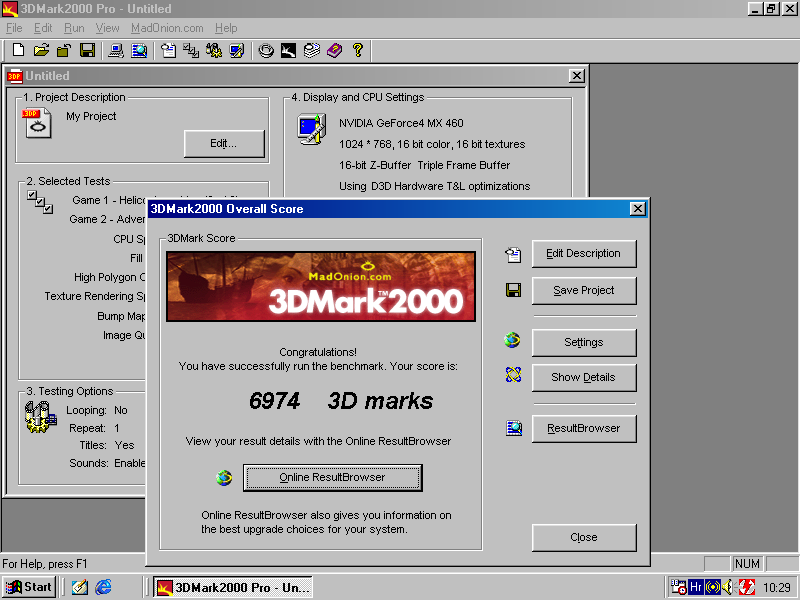Click the computer System Info toolbar icon
This screenshot has width=800, height=600.
tap(116, 50)
